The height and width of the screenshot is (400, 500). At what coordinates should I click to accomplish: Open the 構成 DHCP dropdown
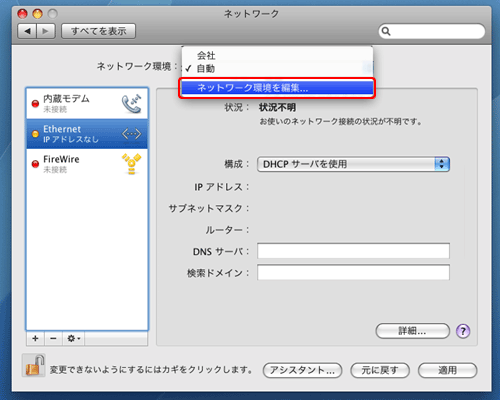click(x=353, y=164)
